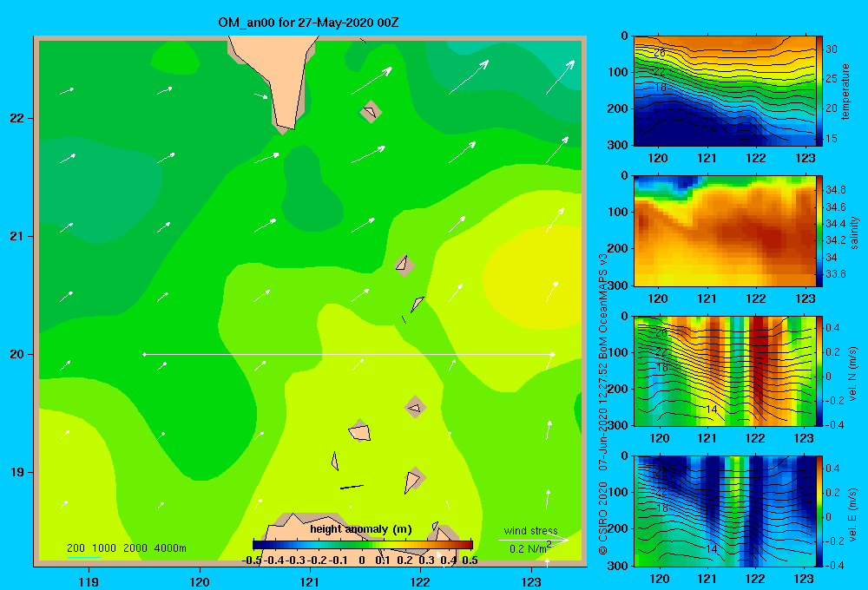Screen dimensions: 868x590
Task: Click the "200" depth contour legend entry
Action: (76, 548)
